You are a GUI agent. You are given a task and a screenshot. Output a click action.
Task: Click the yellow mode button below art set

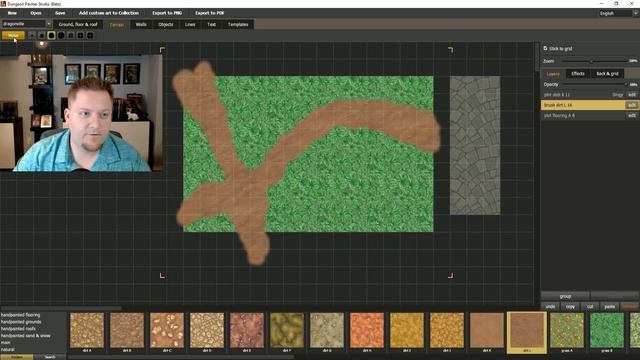pyautogui.click(x=13, y=36)
